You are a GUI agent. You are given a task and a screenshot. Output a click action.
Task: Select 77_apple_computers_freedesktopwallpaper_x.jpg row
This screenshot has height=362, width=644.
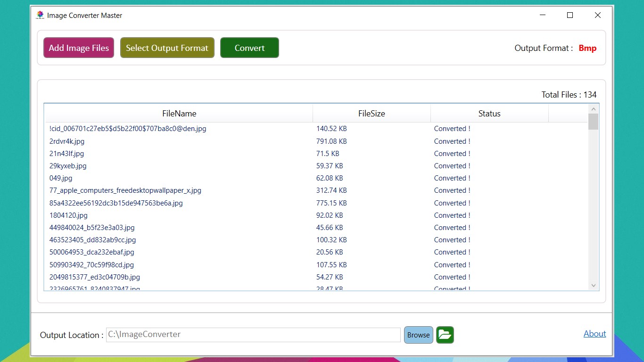click(x=316, y=190)
